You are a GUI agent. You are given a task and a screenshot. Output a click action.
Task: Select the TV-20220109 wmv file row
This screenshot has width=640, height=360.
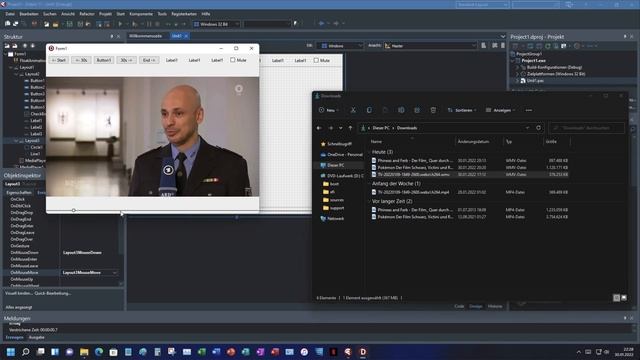470,174
